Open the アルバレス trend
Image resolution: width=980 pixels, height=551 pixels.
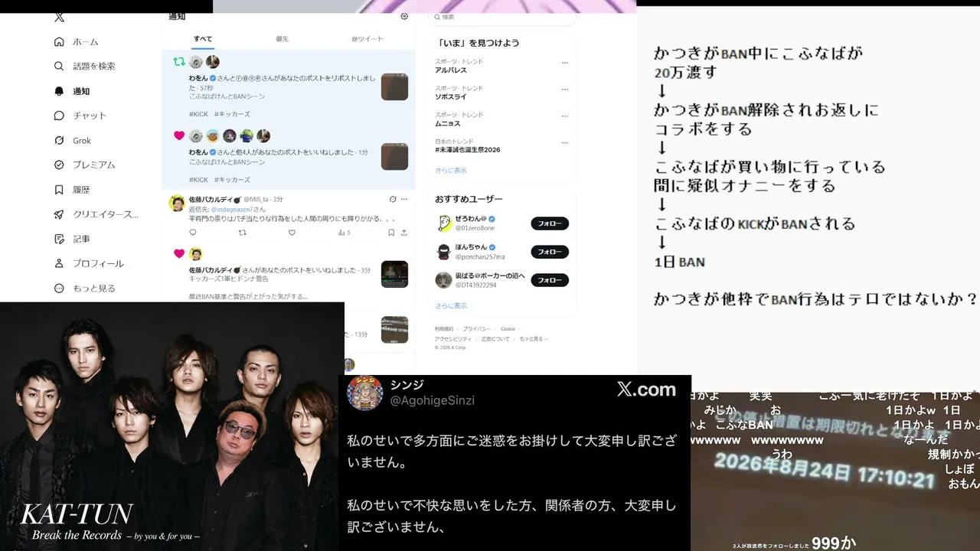pos(451,70)
